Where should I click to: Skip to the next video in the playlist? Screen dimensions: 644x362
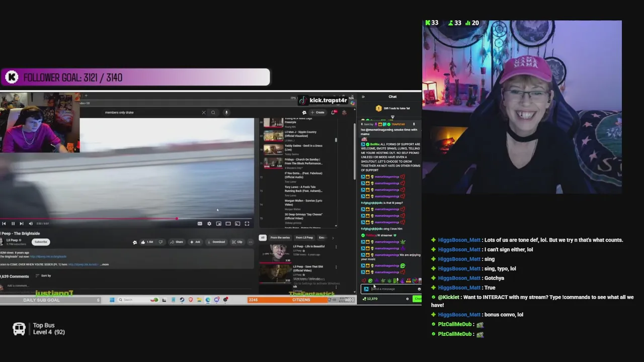[x=22, y=224]
